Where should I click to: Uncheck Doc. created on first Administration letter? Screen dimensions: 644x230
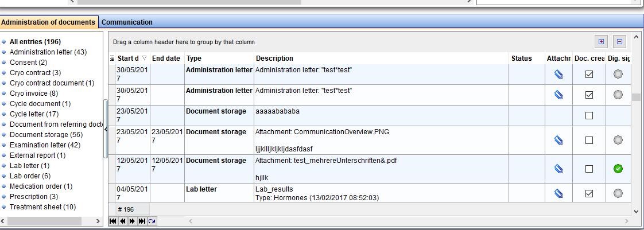589,75
